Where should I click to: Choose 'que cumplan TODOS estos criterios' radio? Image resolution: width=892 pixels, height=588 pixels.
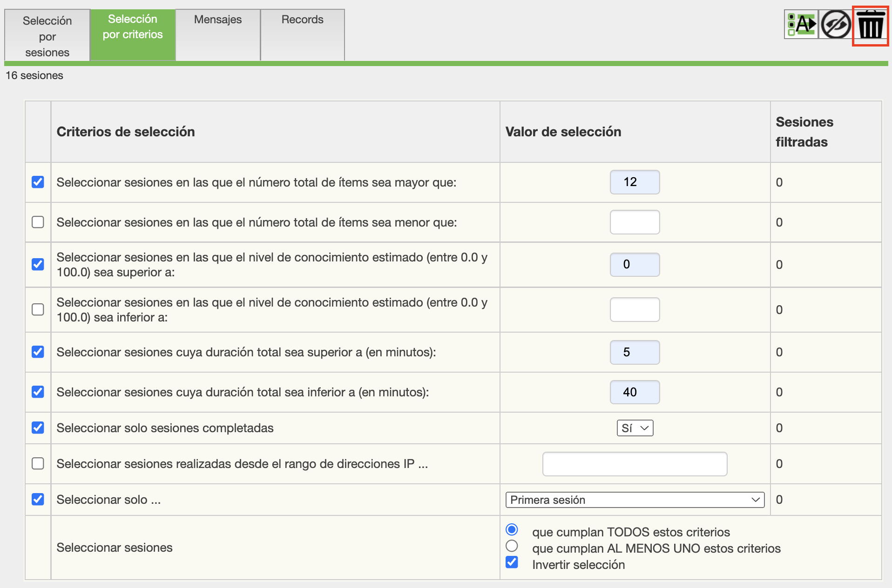512,529
